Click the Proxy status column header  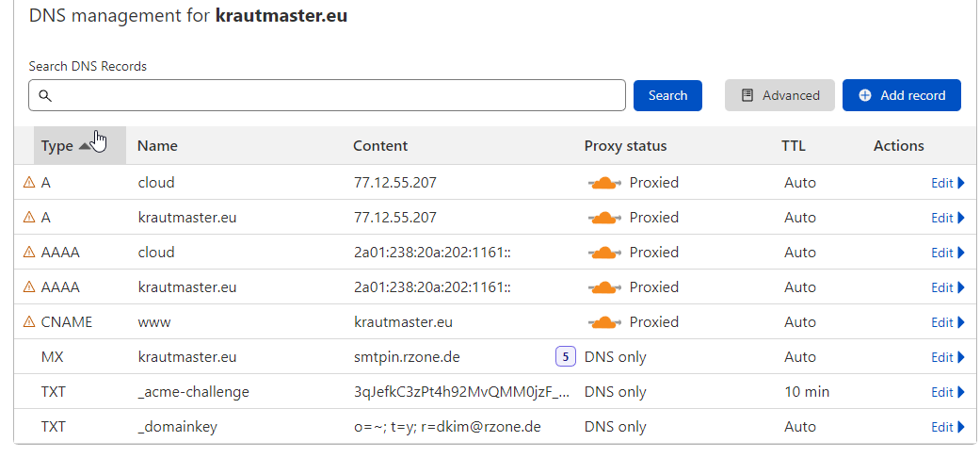(626, 146)
